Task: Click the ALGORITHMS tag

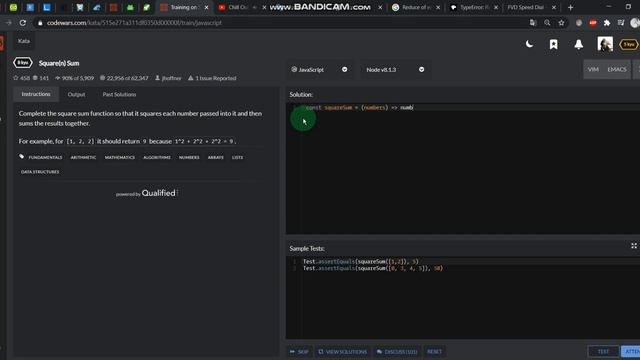Action: click(157, 157)
